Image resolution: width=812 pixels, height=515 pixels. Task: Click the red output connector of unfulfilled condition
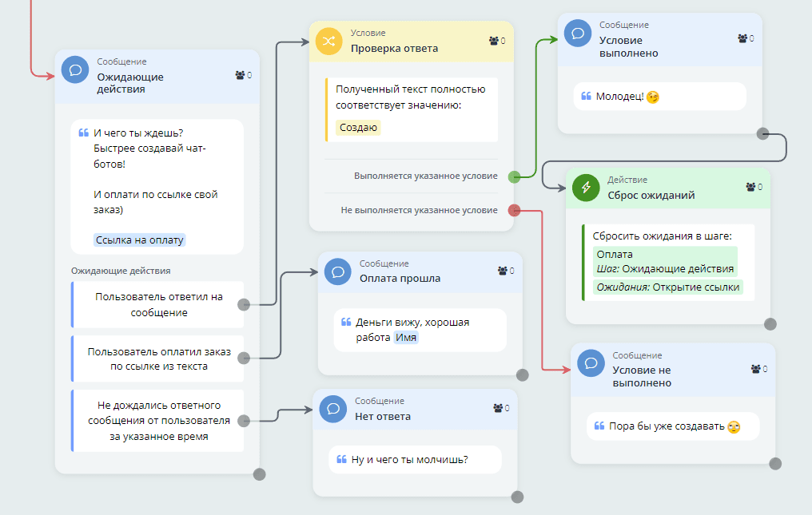click(x=515, y=211)
